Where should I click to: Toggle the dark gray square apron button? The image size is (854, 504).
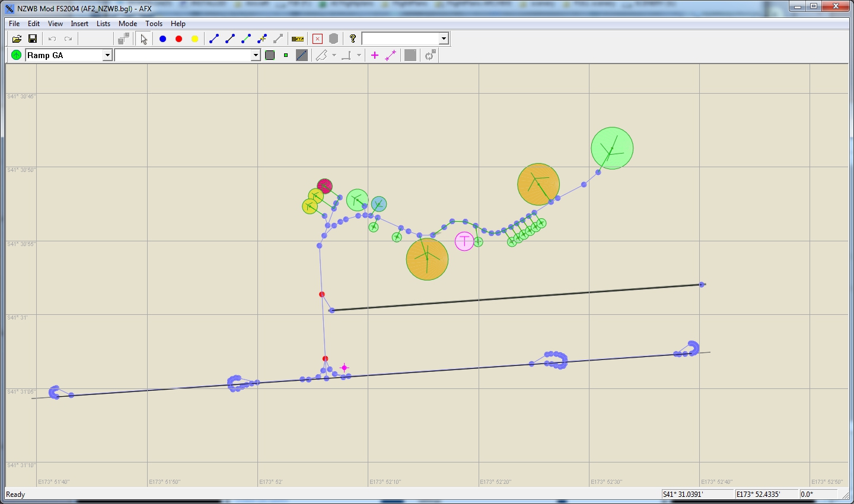pos(270,55)
